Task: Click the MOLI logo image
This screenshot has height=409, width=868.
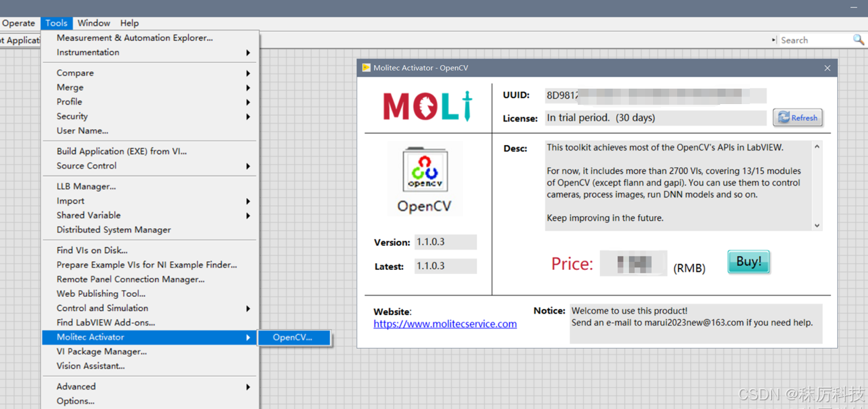Action: (x=427, y=107)
